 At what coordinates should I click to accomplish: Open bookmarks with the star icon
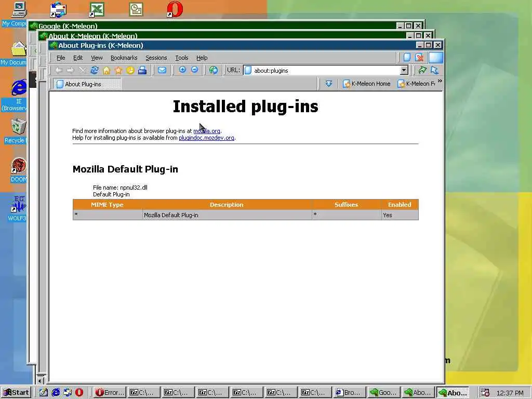click(x=118, y=70)
